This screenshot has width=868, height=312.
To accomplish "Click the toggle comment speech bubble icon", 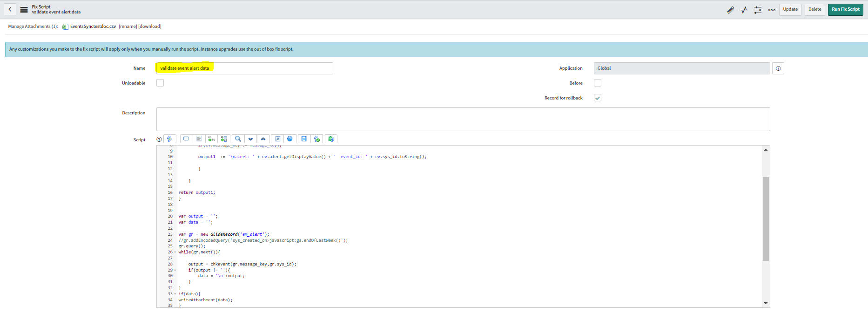I will pos(186,139).
